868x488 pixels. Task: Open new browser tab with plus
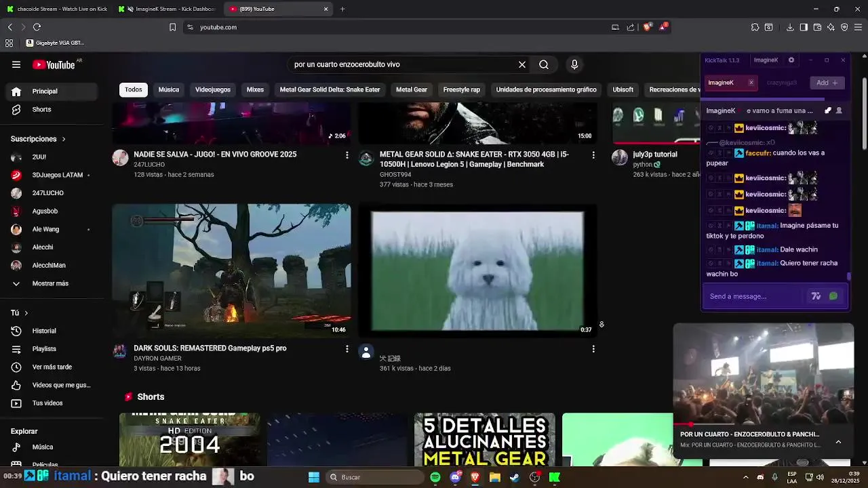tap(342, 9)
